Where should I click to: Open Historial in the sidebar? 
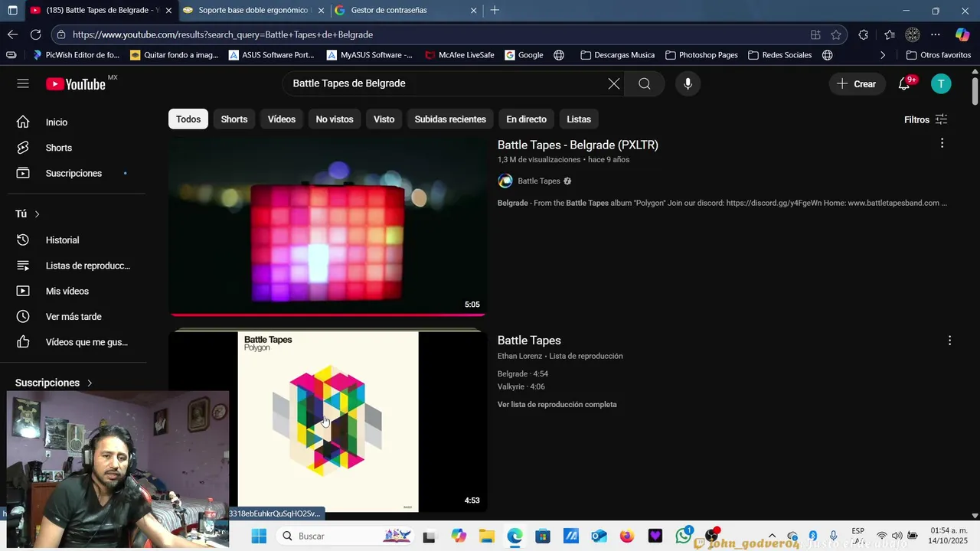coord(73,240)
